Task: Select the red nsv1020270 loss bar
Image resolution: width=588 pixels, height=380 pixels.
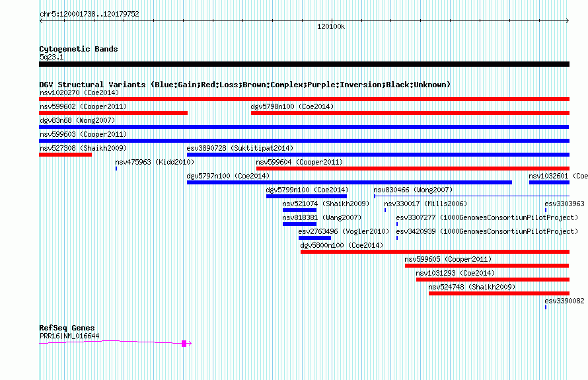Action: click(304, 99)
